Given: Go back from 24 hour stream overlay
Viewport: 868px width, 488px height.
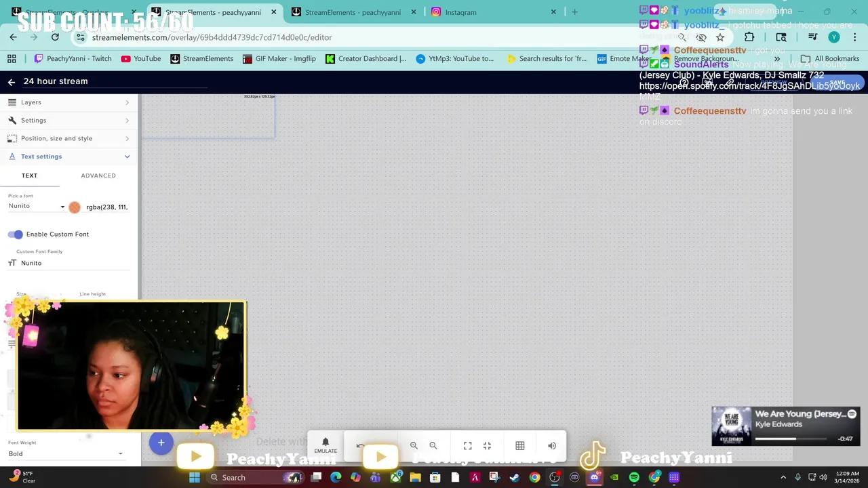Looking at the screenshot, I should coord(12,81).
